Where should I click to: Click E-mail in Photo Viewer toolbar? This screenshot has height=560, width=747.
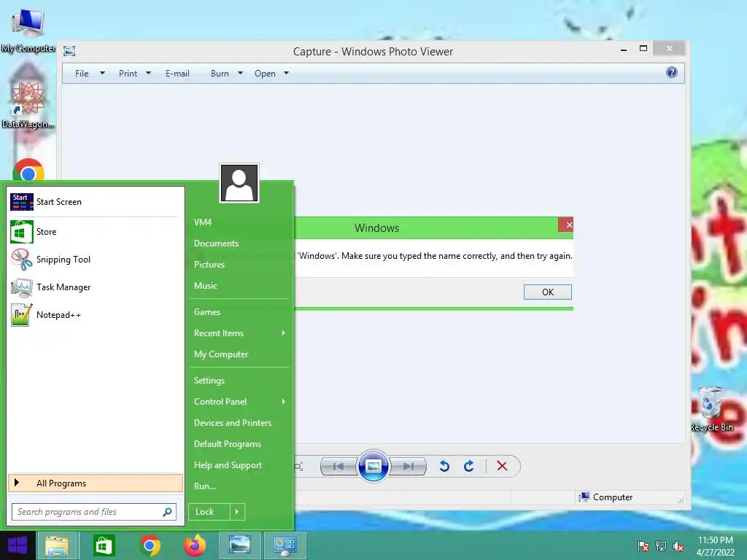(178, 74)
